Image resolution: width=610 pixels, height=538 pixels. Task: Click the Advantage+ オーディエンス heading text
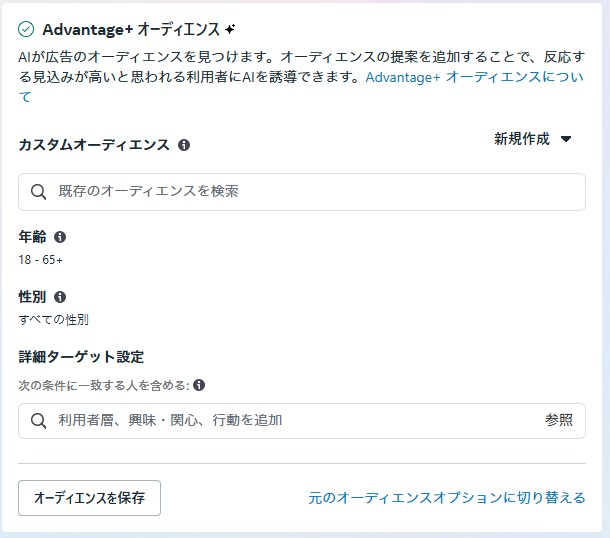point(131,30)
